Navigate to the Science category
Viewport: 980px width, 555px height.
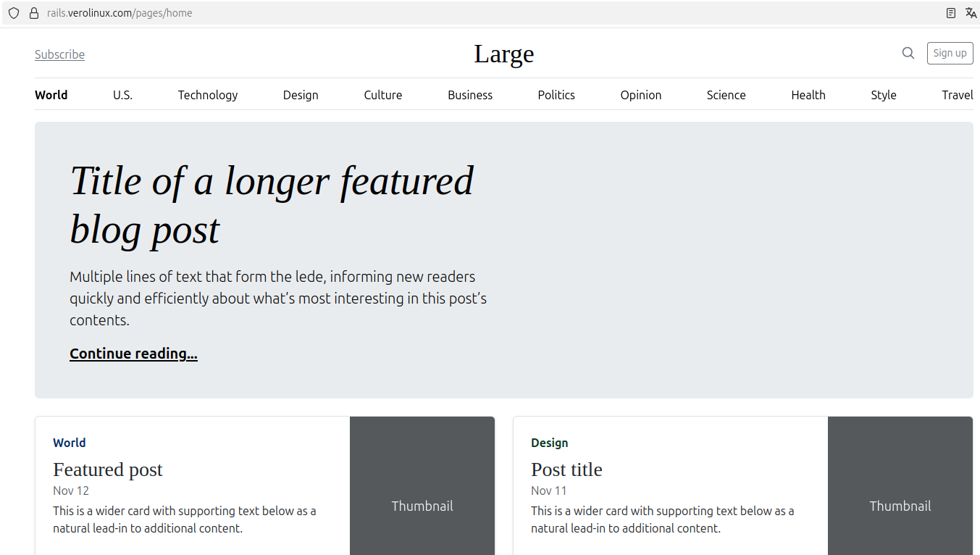pos(726,95)
